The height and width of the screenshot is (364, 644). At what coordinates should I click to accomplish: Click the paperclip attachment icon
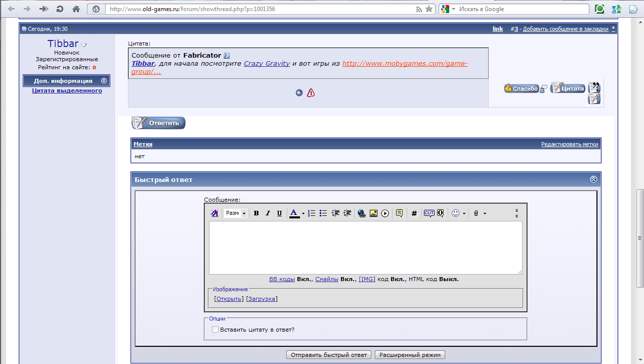point(476,213)
